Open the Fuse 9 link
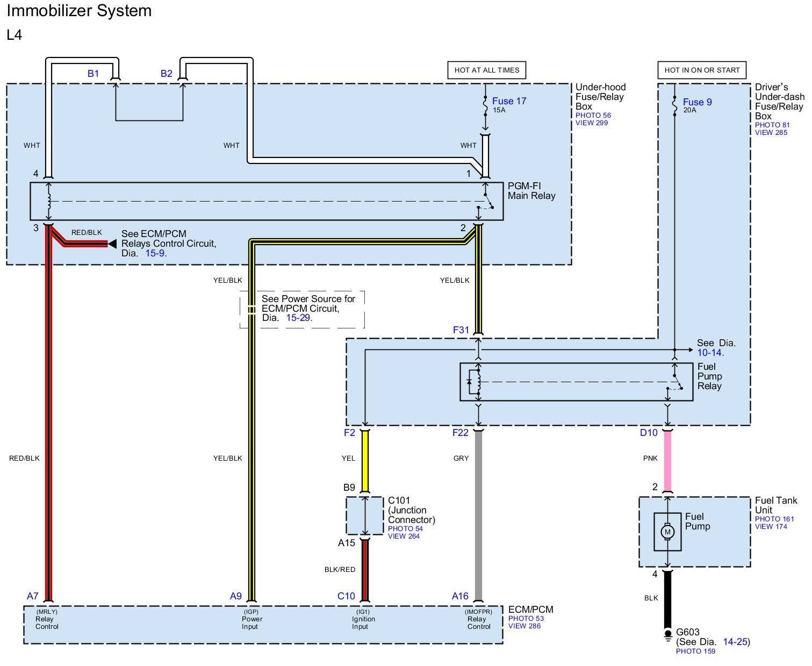This screenshot has height=666, width=812. [697, 102]
